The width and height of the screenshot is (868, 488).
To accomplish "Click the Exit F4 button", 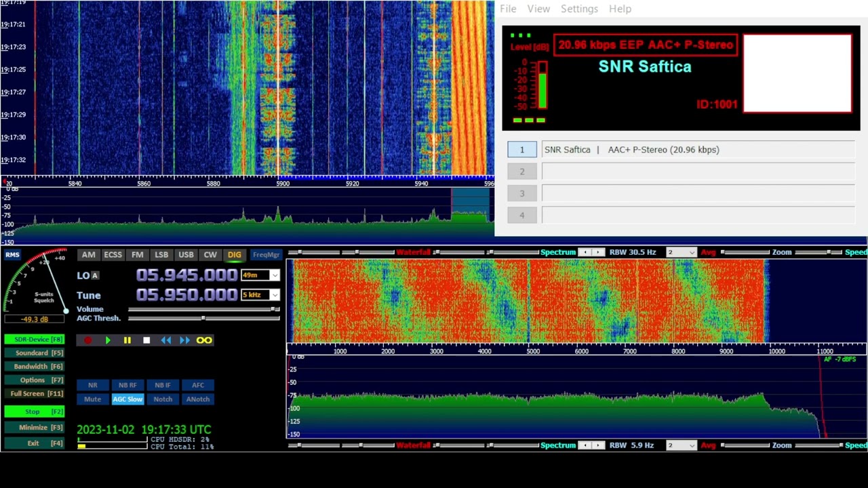I will 35,443.
